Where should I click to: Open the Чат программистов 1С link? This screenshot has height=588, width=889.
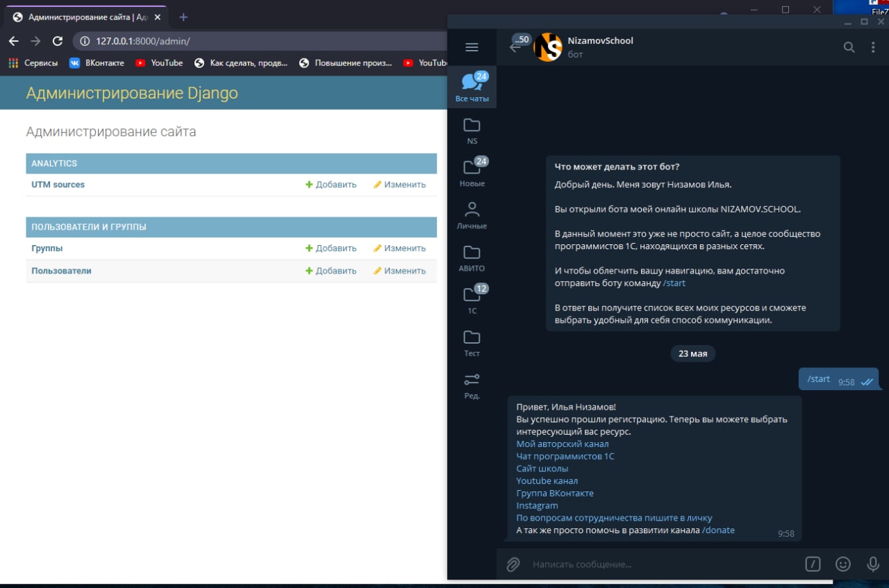565,456
